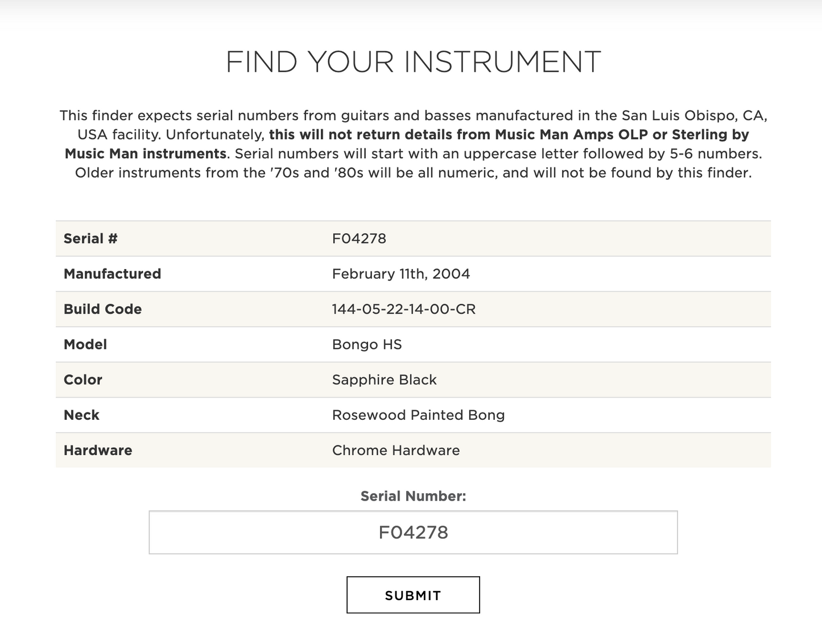
Task: Click the Chrome Hardware value
Action: click(x=396, y=451)
